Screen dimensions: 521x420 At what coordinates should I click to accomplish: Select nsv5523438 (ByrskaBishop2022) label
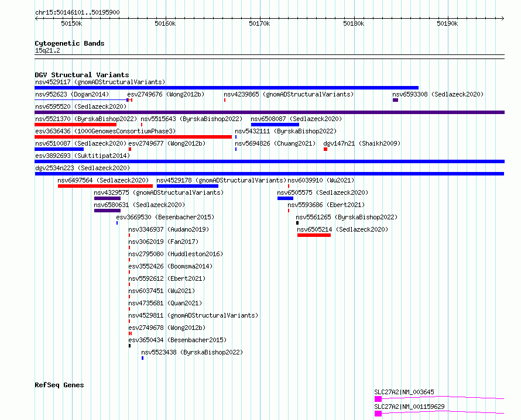(x=192, y=352)
